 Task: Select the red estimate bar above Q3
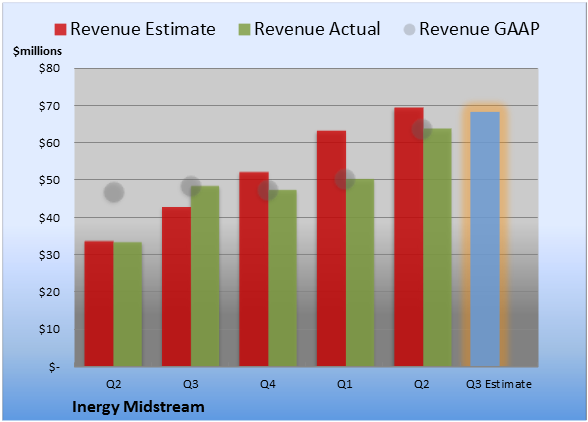(176, 287)
